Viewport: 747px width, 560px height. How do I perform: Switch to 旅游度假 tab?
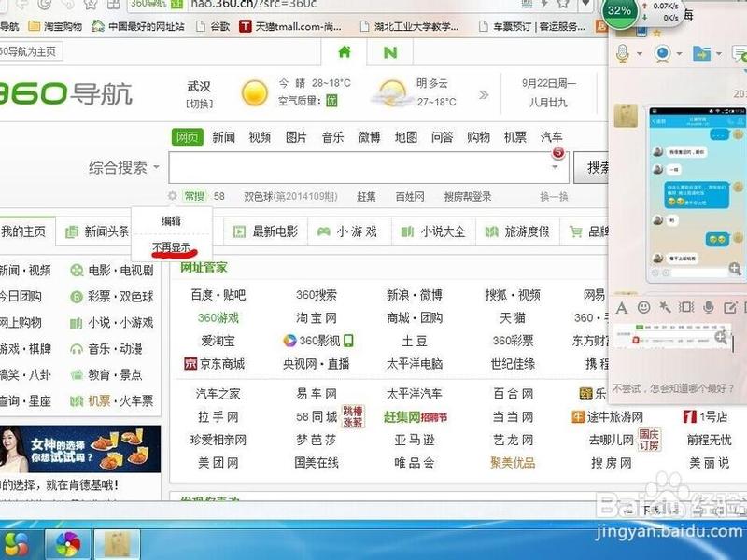tap(517, 231)
